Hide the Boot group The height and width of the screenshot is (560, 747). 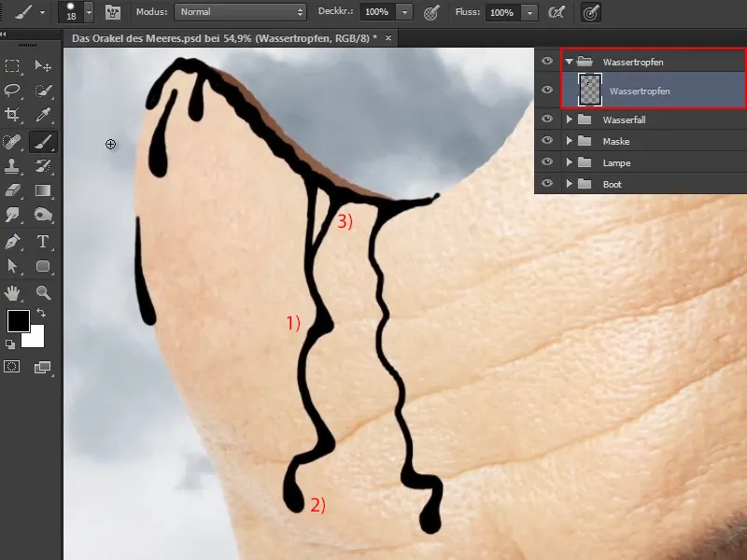pyautogui.click(x=547, y=183)
